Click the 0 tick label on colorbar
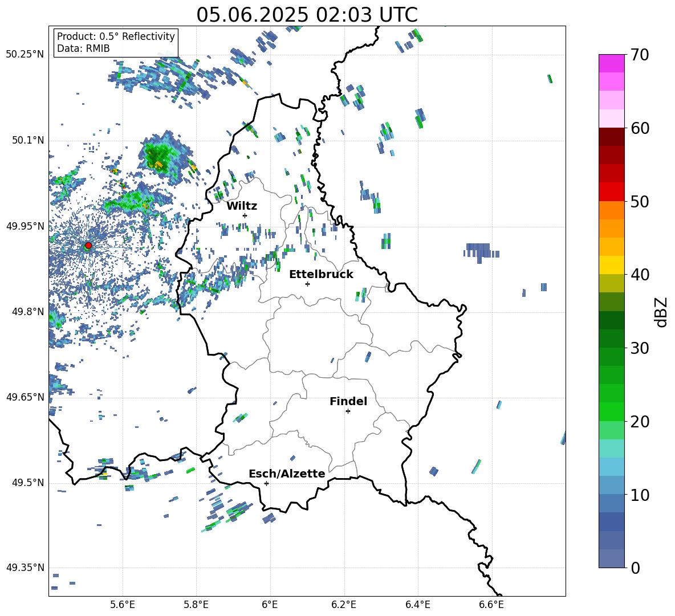Image resolution: width=675 pixels, height=616 pixels. tap(635, 568)
